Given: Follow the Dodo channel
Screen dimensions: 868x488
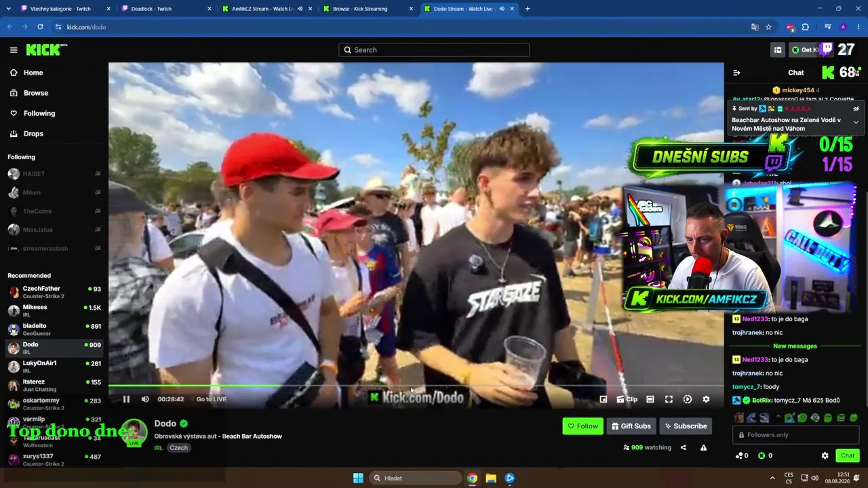Looking at the screenshot, I should pos(583,426).
